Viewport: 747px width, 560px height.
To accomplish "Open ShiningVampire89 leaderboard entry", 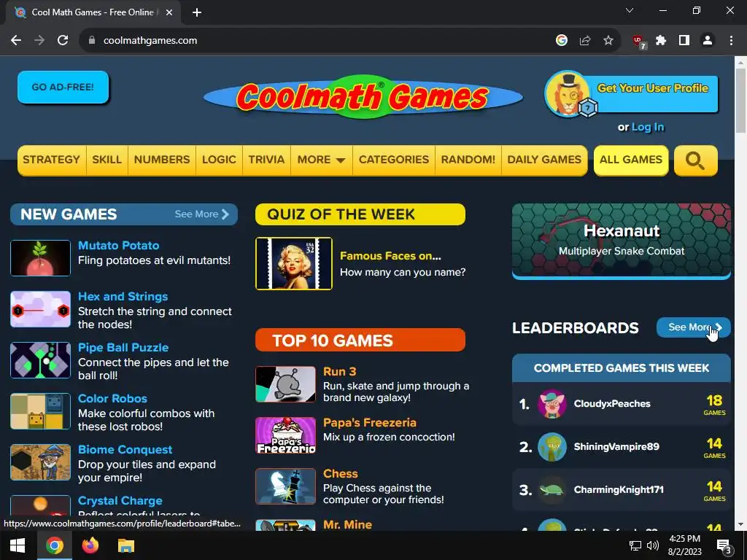I will (x=622, y=447).
